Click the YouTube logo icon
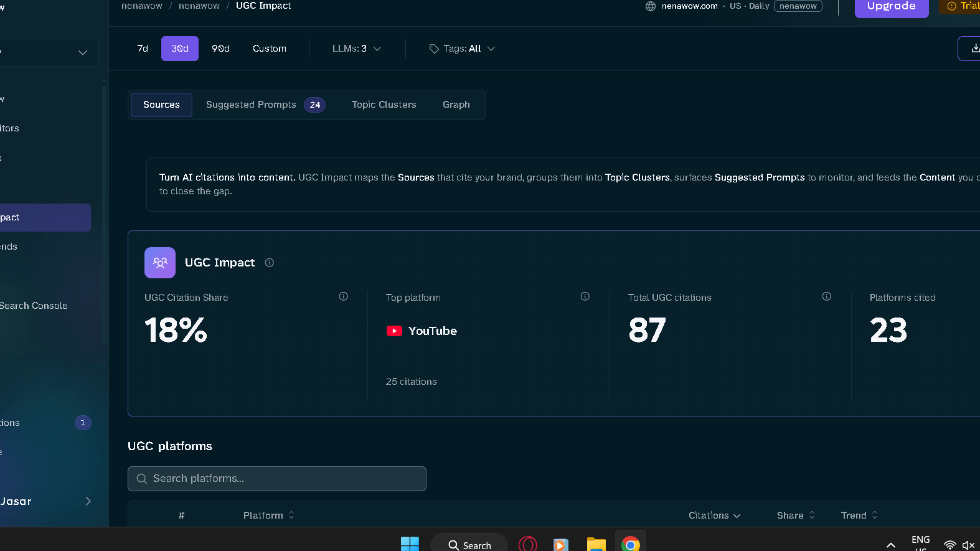 [394, 331]
